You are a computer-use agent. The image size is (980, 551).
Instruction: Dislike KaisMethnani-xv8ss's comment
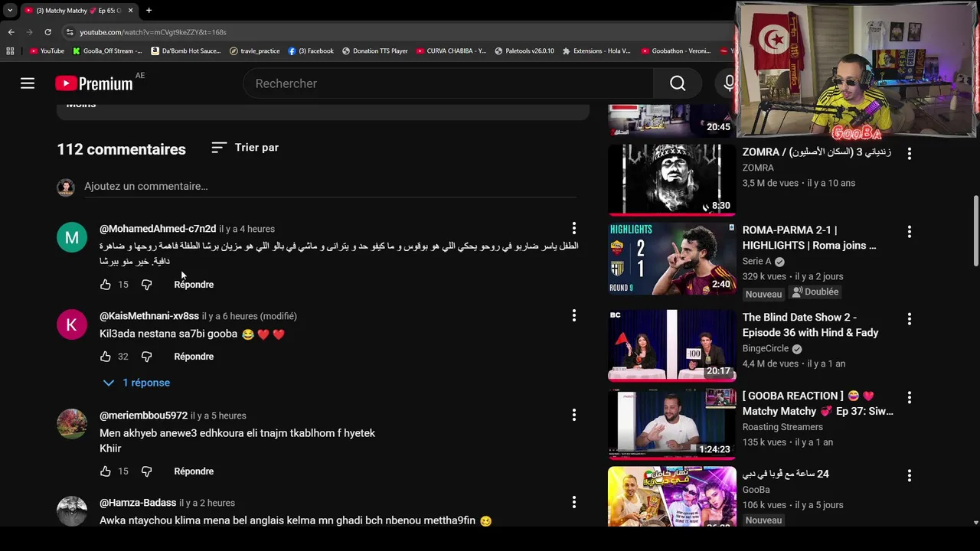146,357
